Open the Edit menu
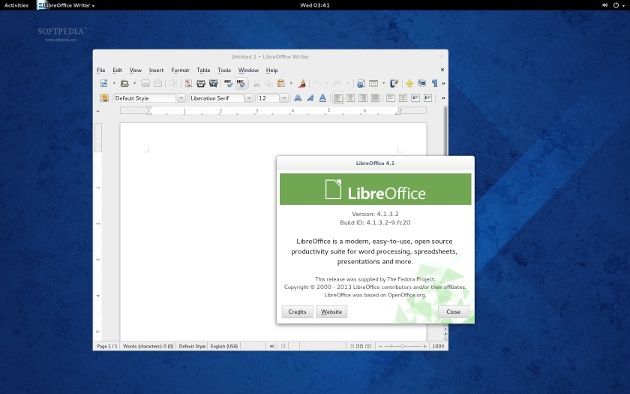This screenshot has height=394, width=630. pos(117,70)
